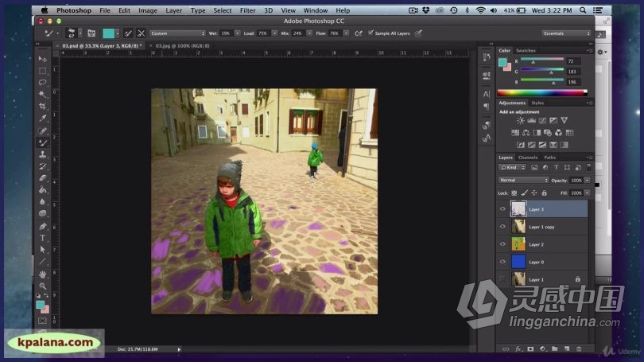Screen dimensions: 644x362
Task: Add a Curves adjustment
Action: tap(542, 120)
